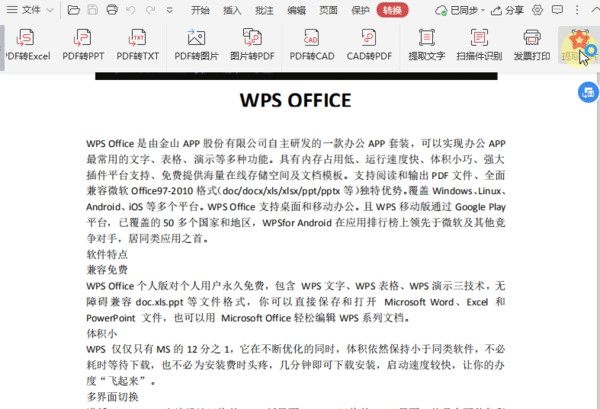The width and height of the screenshot is (600, 409).
Task: Select the PDF转图片 tool
Action: (x=196, y=45)
